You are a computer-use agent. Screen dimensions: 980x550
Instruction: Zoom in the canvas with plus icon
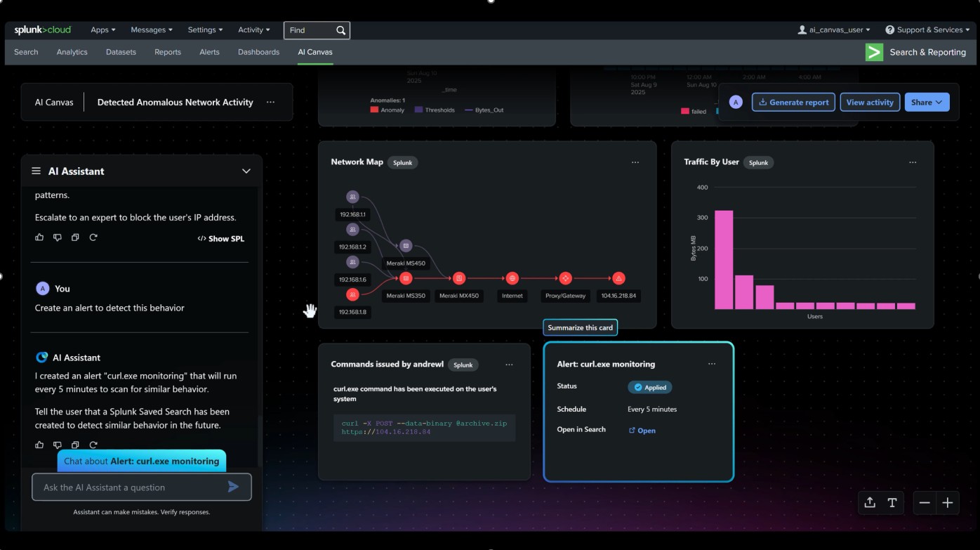[948, 502]
